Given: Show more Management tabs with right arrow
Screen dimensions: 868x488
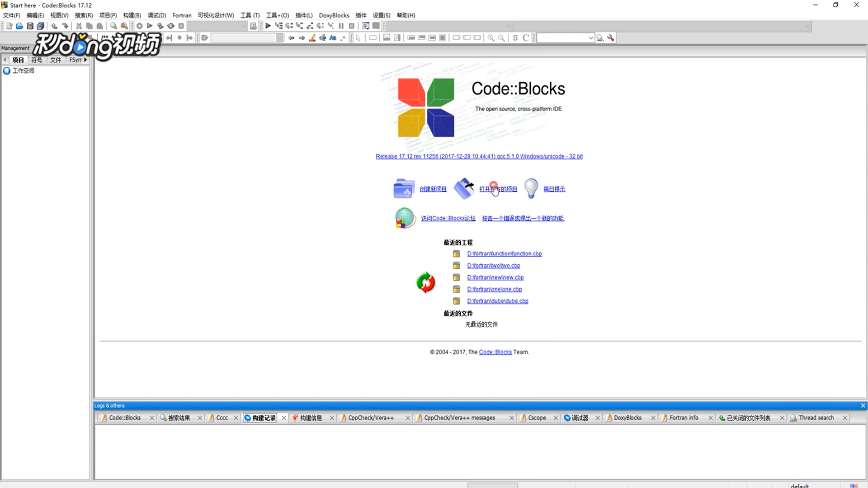Looking at the screenshot, I should click(x=85, y=60).
